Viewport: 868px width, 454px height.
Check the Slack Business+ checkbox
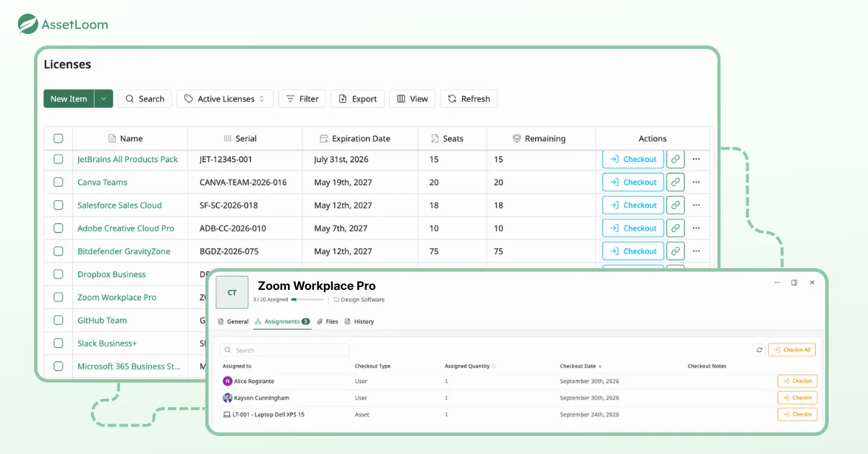tap(59, 343)
